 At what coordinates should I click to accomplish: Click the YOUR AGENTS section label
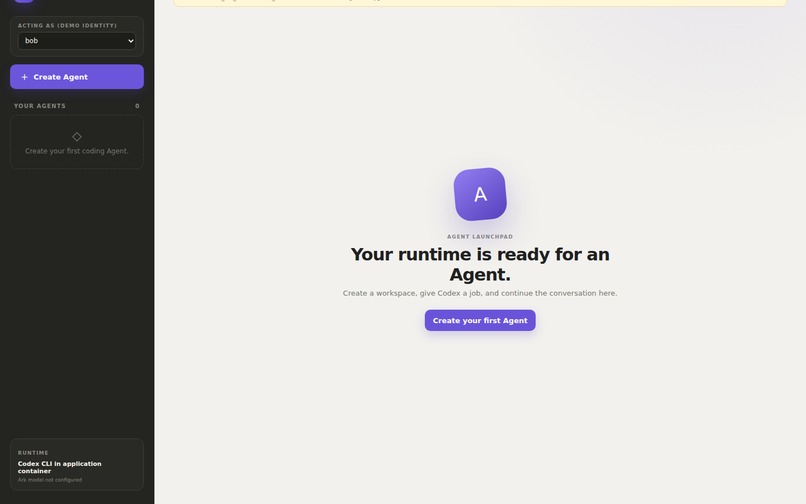tap(40, 106)
